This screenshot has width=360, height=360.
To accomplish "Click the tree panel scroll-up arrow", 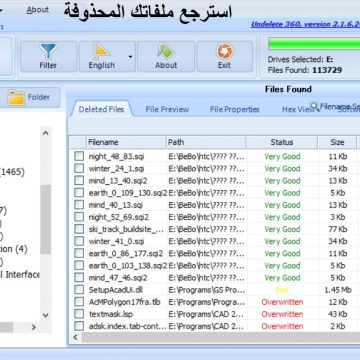I will [x=46, y=133].
